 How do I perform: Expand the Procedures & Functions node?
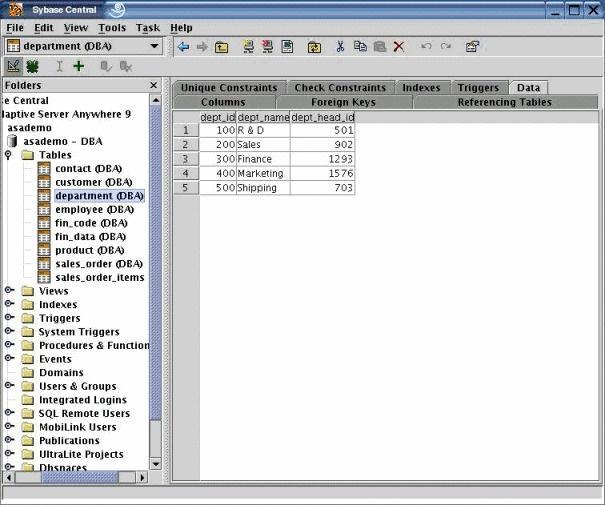point(9,345)
